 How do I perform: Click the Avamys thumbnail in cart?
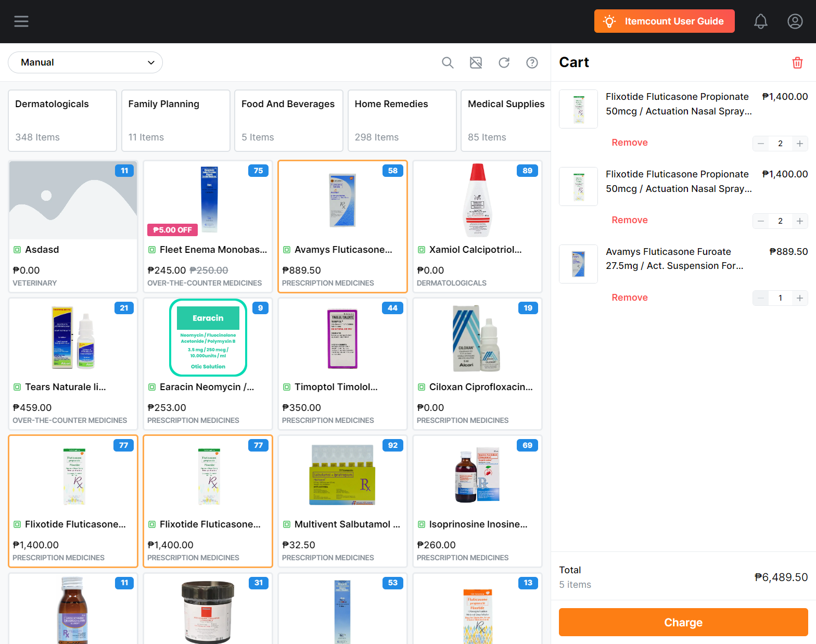click(x=578, y=264)
